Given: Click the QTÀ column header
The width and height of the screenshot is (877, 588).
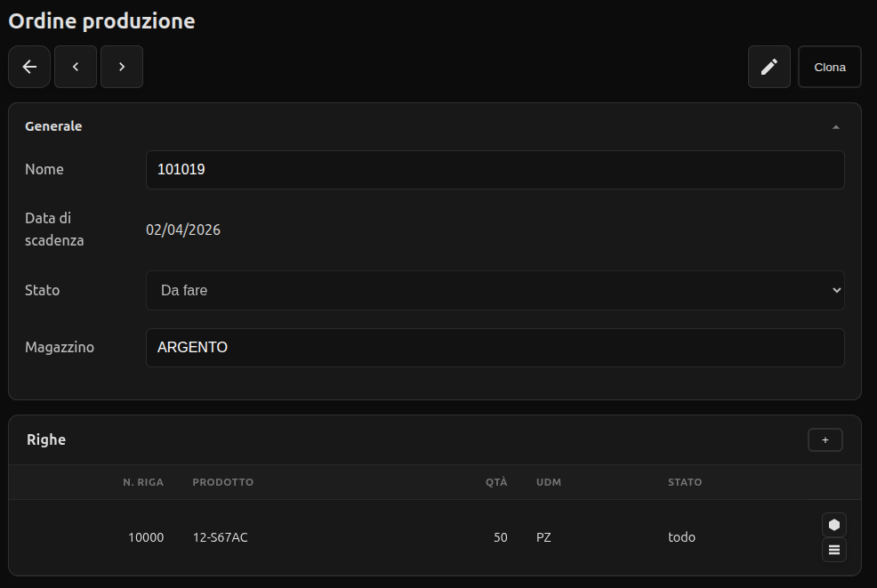Looking at the screenshot, I should [496, 482].
